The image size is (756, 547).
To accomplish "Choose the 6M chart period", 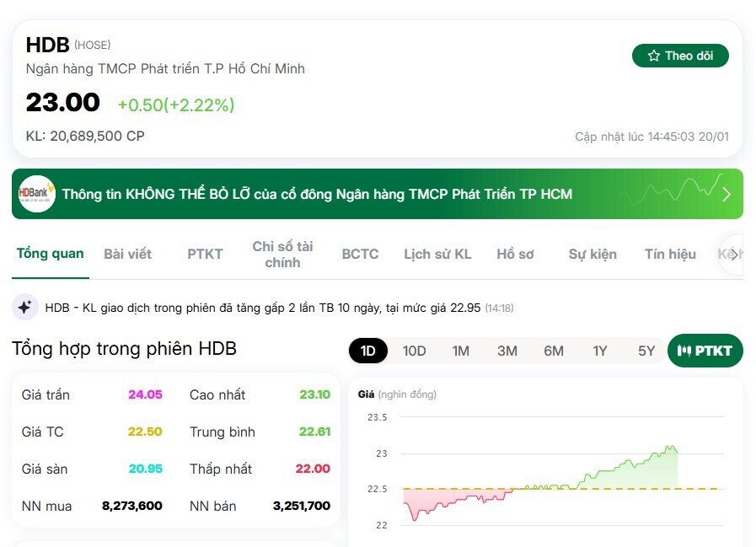I will (554, 351).
